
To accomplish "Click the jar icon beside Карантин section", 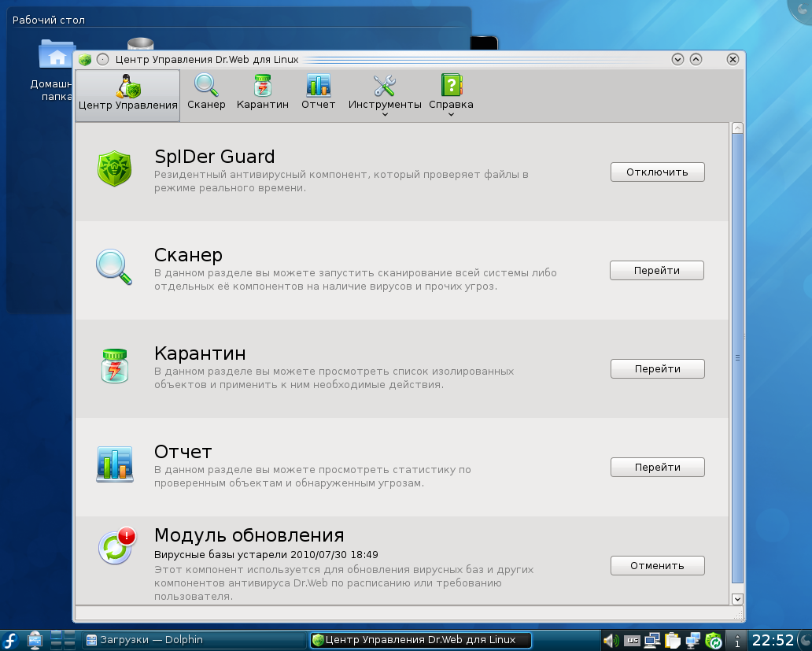I will pyautogui.click(x=114, y=365).
